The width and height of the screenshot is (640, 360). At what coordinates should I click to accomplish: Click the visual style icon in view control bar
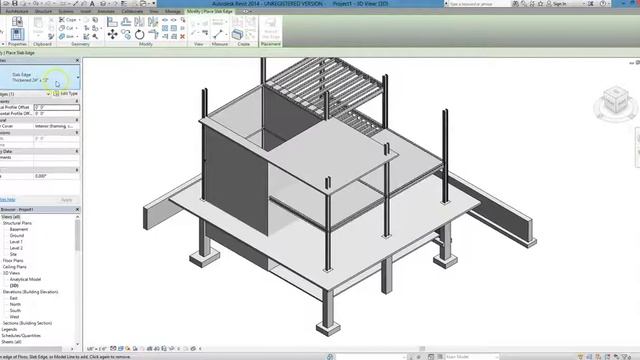[121, 349]
